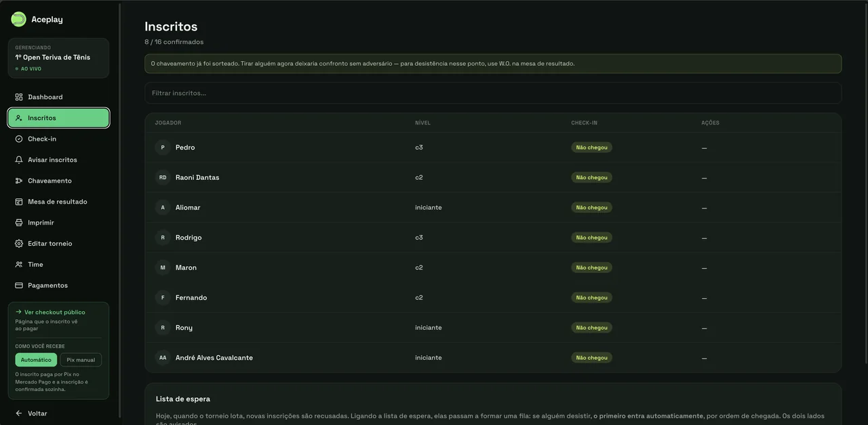Click the Mesa de resultado icon

(x=19, y=202)
